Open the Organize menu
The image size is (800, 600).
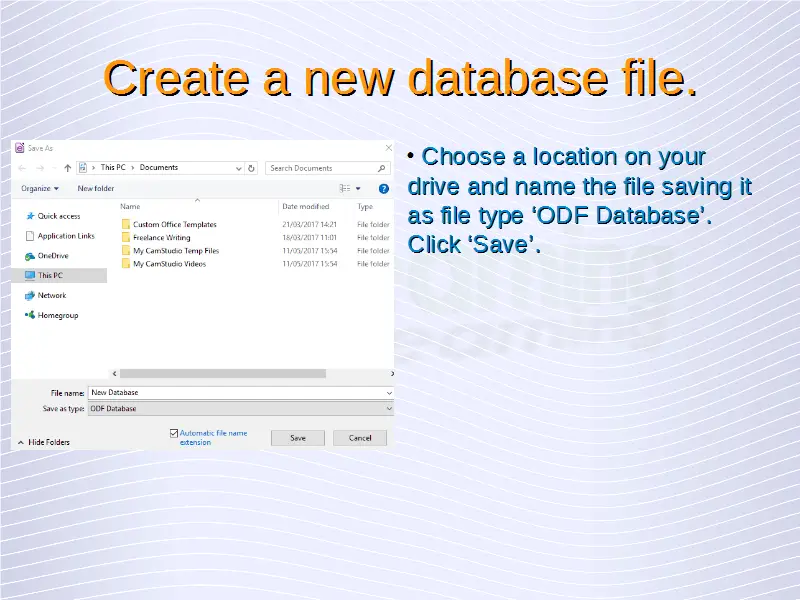pos(40,188)
